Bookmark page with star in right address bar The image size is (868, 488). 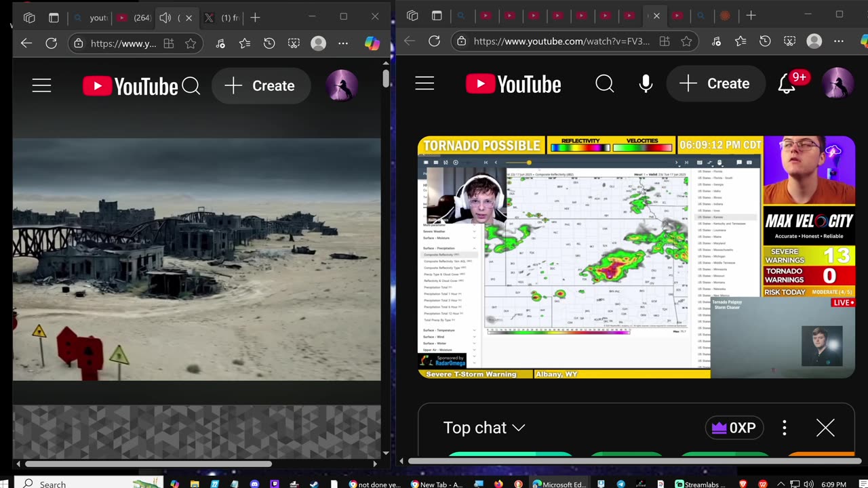tap(686, 41)
